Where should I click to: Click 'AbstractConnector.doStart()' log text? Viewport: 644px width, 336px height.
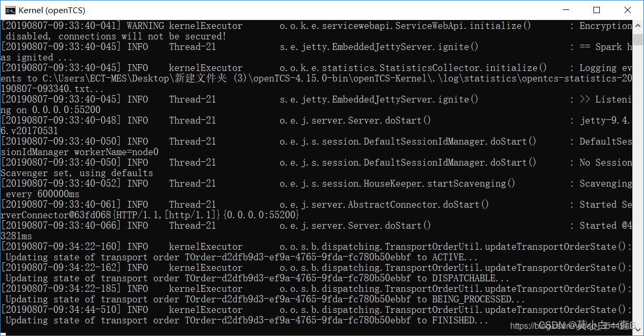[418, 205]
